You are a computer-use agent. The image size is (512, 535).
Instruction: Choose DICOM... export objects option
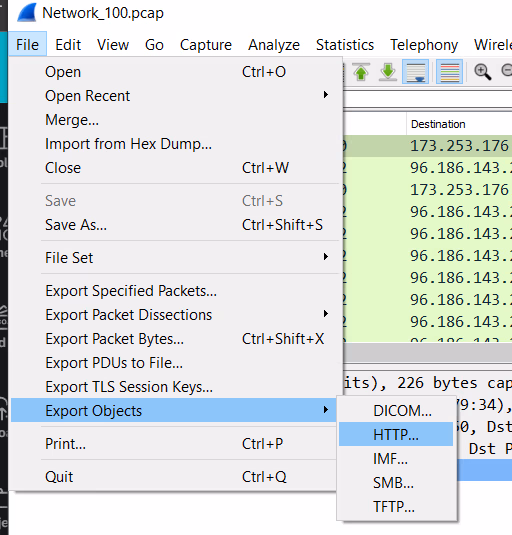[x=396, y=410]
